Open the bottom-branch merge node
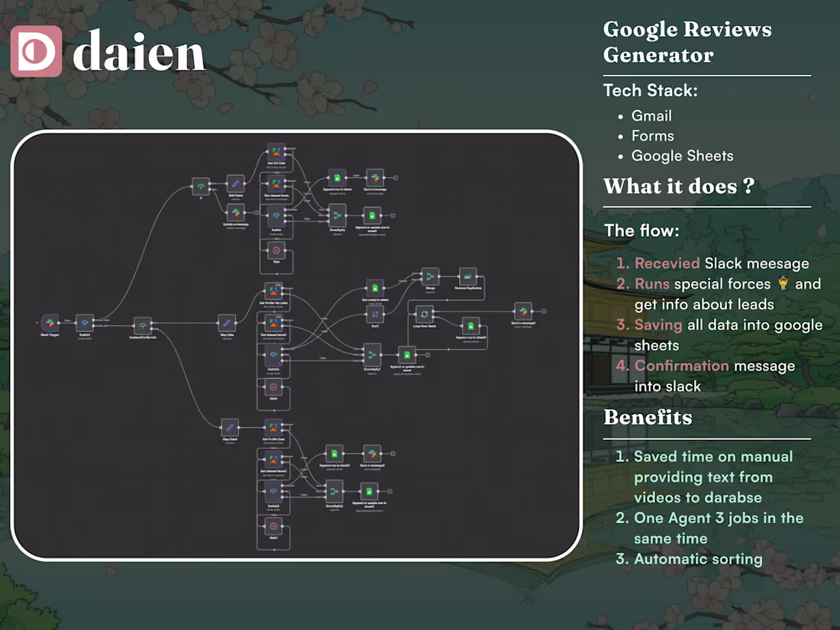Image resolution: width=840 pixels, height=630 pixels. [x=334, y=491]
